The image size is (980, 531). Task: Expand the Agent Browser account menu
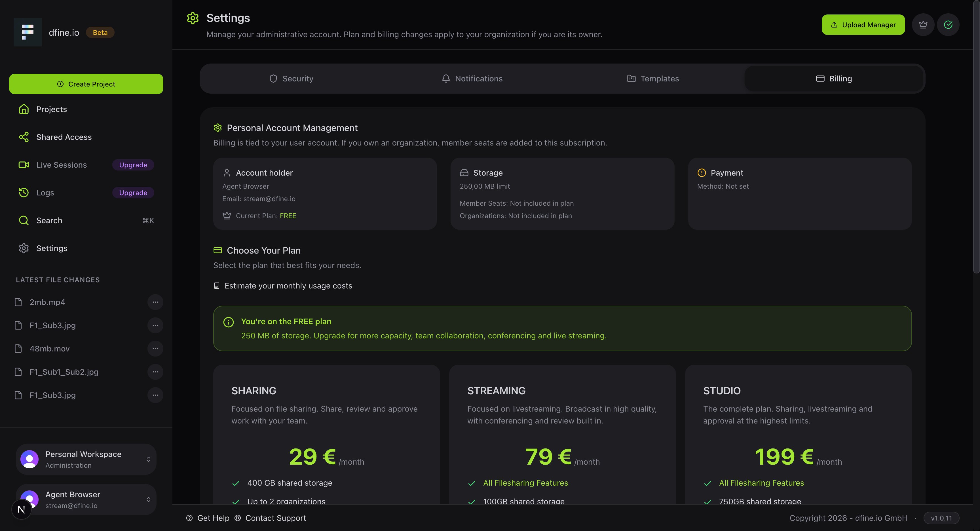[148, 500]
